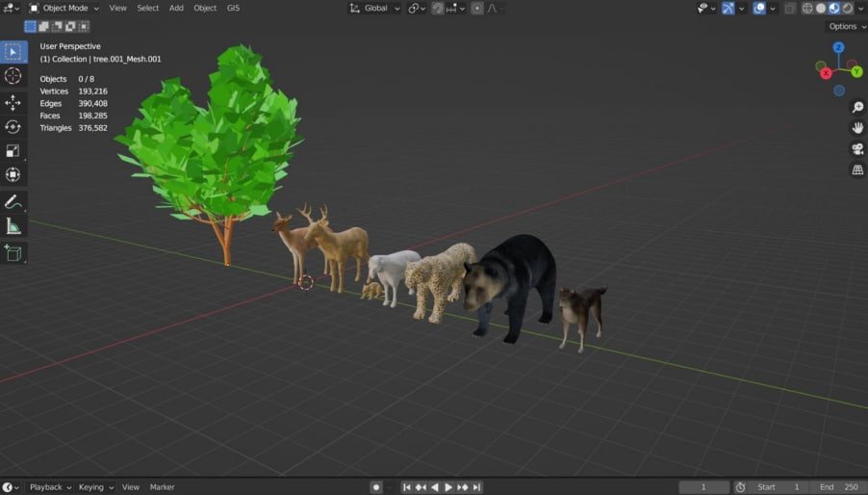Open the Add menu
This screenshot has width=868, height=495.
tap(176, 9)
